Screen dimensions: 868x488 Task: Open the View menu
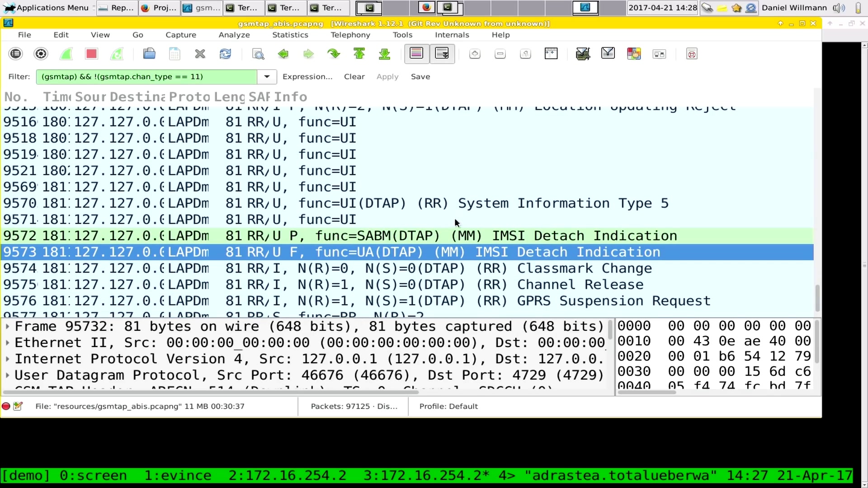(x=100, y=35)
